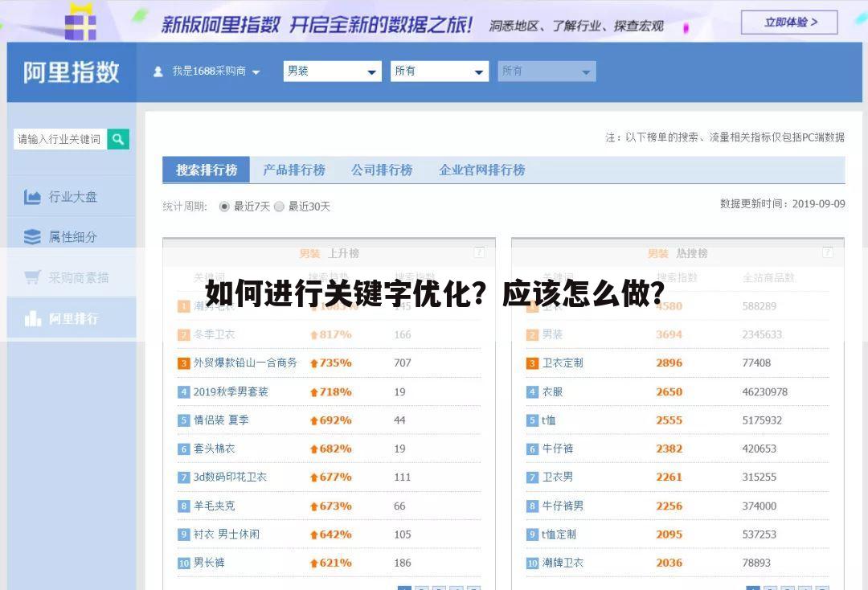This screenshot has height=590, width=868.
Task: Click the 阿里排行 bar chart icon
Action: (x=33, y=318)
